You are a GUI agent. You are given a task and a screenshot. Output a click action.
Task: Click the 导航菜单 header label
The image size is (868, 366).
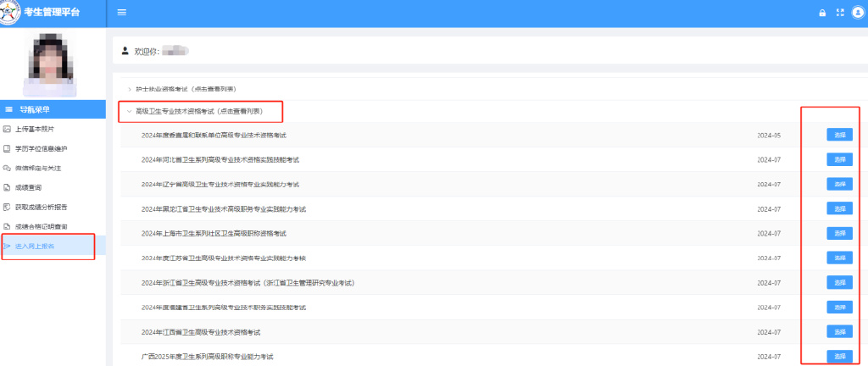coord(35,109)
